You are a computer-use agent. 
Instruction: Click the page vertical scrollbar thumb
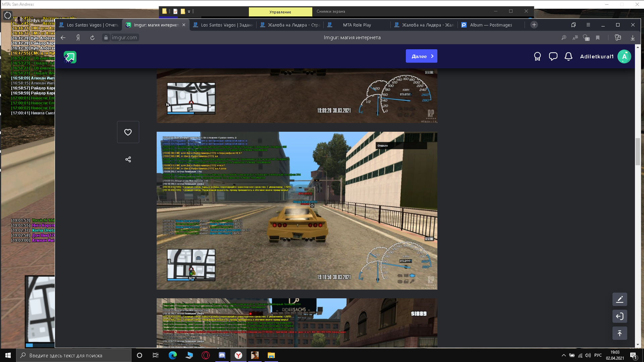pos(638,151)
